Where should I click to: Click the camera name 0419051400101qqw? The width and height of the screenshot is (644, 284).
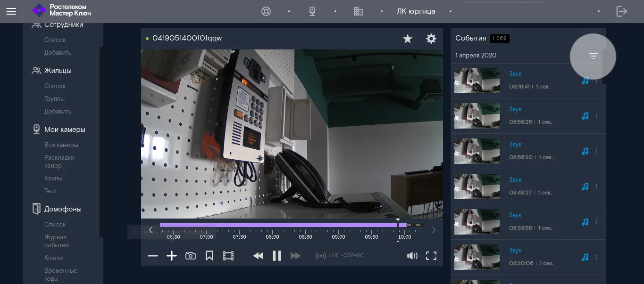pyautogui.click(x=187, y=38)
